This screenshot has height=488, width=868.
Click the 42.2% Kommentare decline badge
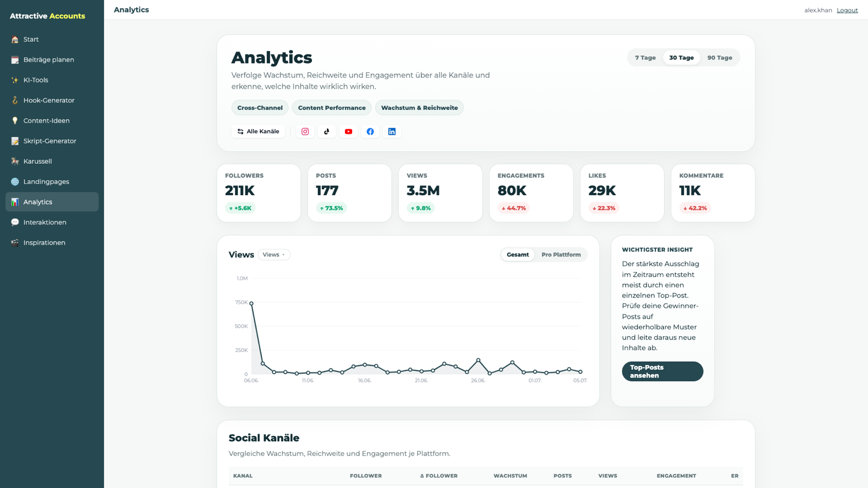[695, 208]
